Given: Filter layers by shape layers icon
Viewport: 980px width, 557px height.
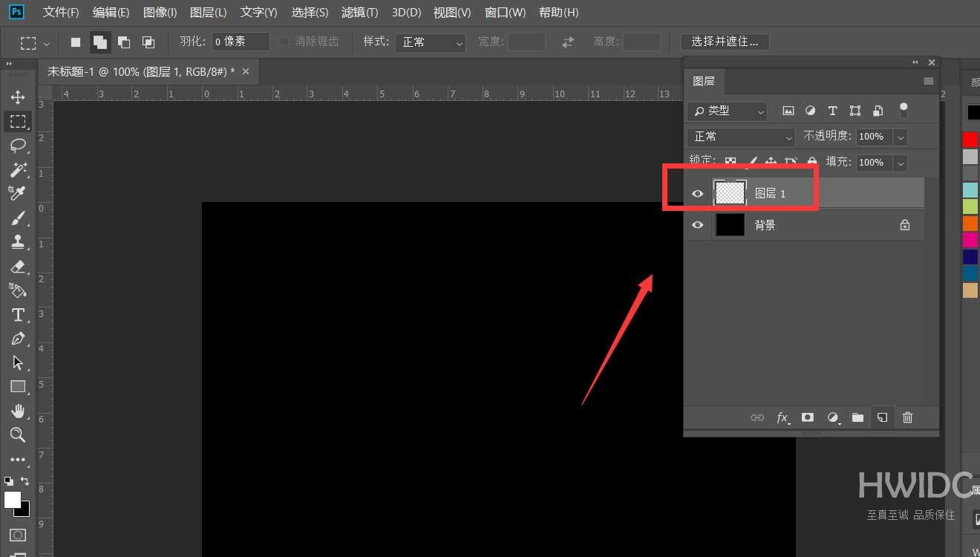Looking at the screenshot, I should [x=855, y=111].
